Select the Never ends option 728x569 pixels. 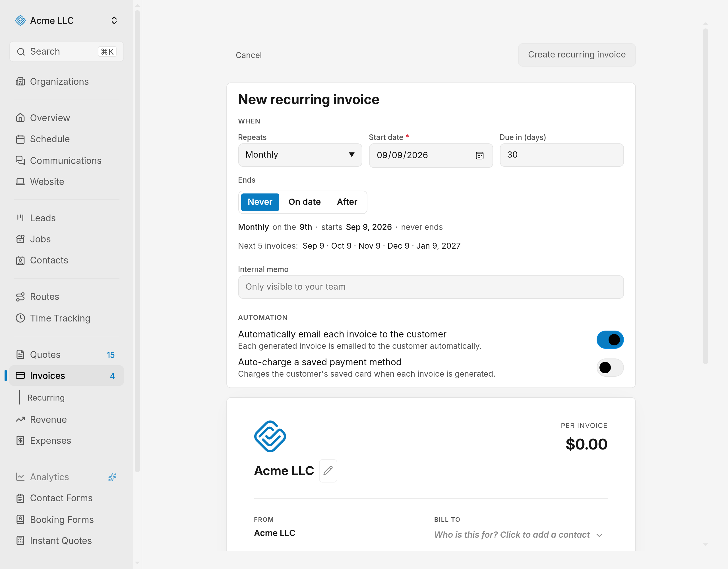click(260, 202)
